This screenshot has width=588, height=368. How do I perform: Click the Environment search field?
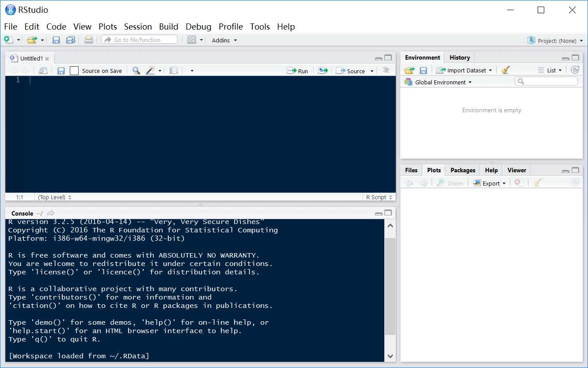[546, 81]
